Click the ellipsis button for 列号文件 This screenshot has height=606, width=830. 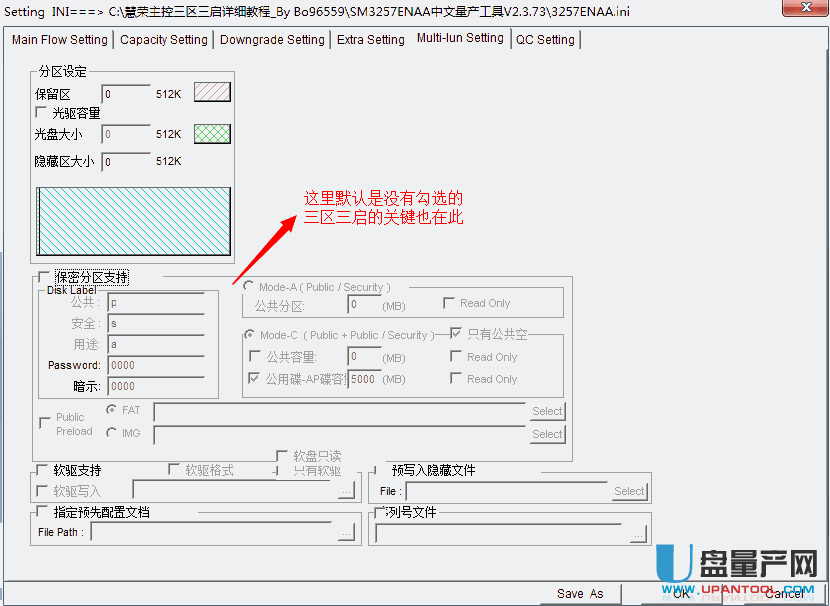coord(638,533)
